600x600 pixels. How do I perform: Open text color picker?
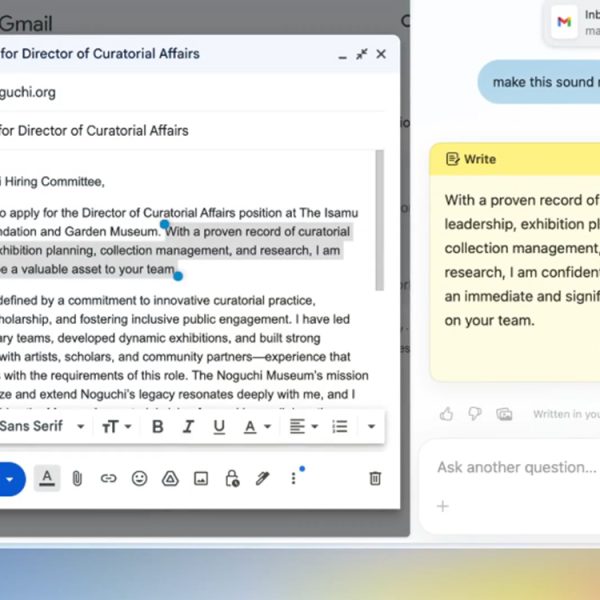[x=257, y=426]
